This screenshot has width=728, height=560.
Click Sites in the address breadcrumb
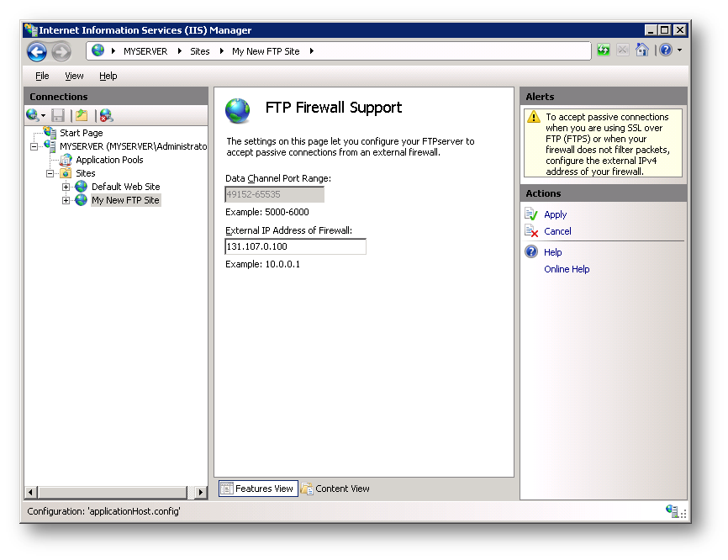pyautogui.click(x=199, y=51)
